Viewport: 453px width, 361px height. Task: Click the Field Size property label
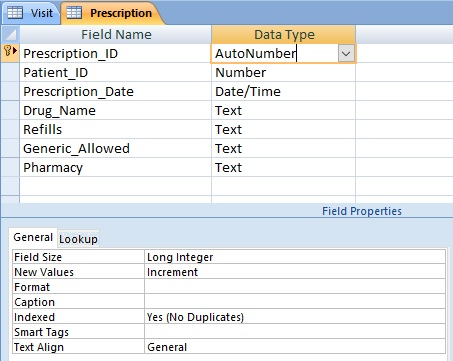[x=79, y=257]
